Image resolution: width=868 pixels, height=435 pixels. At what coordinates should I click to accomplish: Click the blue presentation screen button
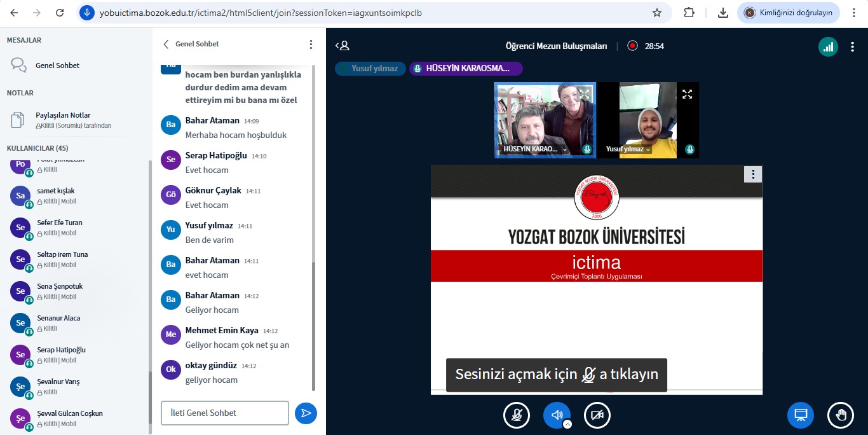point(801,415)
